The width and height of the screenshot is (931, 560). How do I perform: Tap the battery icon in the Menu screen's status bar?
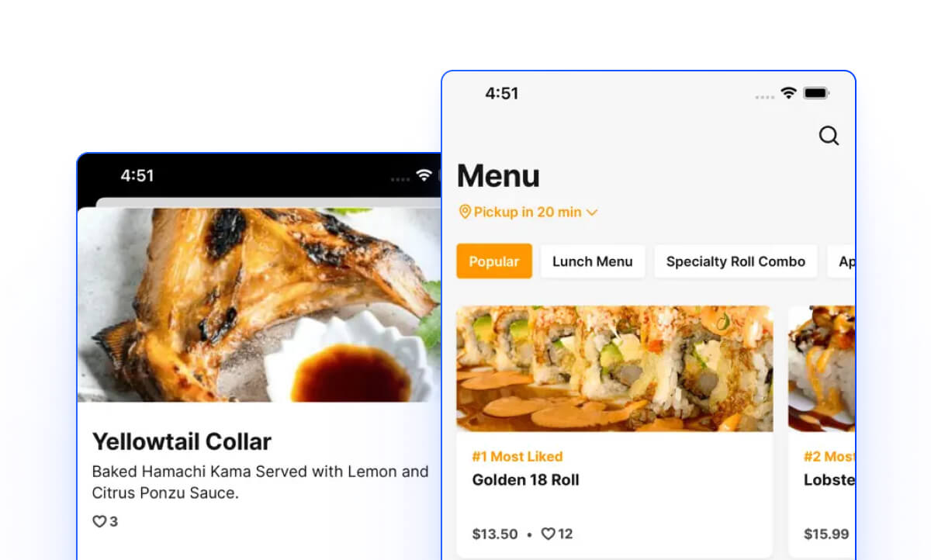click(x=816, y=93)
